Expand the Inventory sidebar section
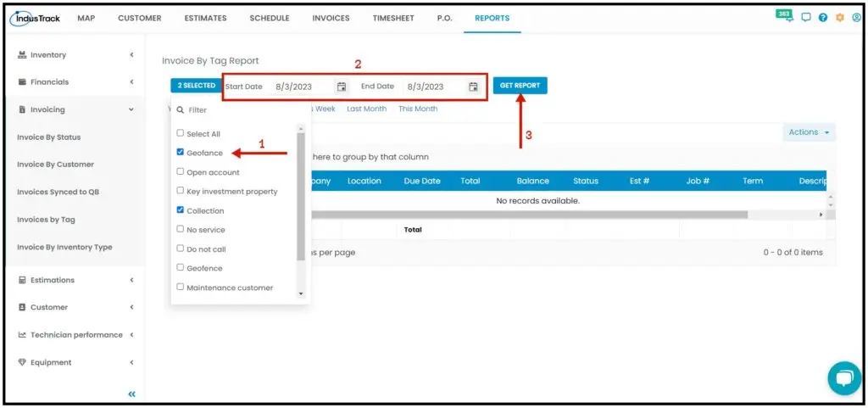 (x=131, y=55)
